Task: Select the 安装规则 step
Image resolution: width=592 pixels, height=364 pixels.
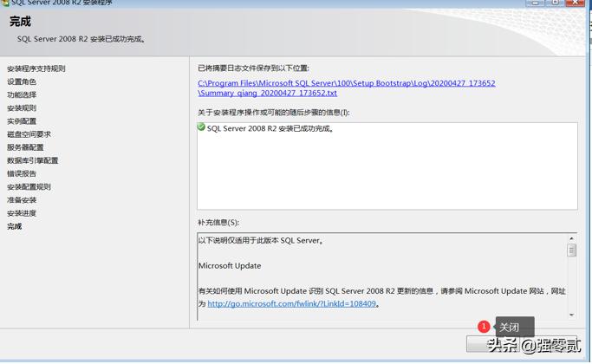Action: (x=22, y=108)
